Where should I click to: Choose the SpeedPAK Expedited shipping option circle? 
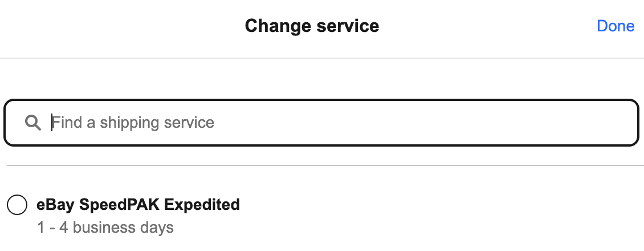17,205
